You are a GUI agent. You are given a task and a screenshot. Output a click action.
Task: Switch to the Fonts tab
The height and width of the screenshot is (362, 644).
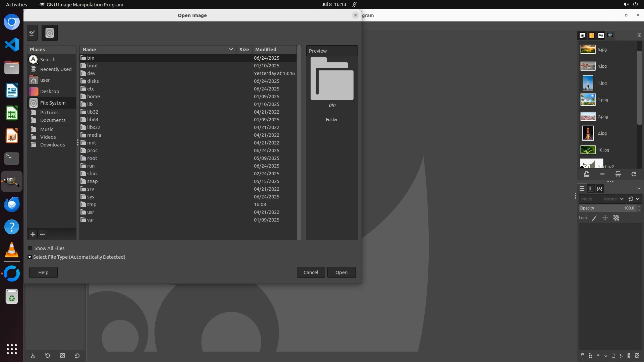(x=601, y=35)
